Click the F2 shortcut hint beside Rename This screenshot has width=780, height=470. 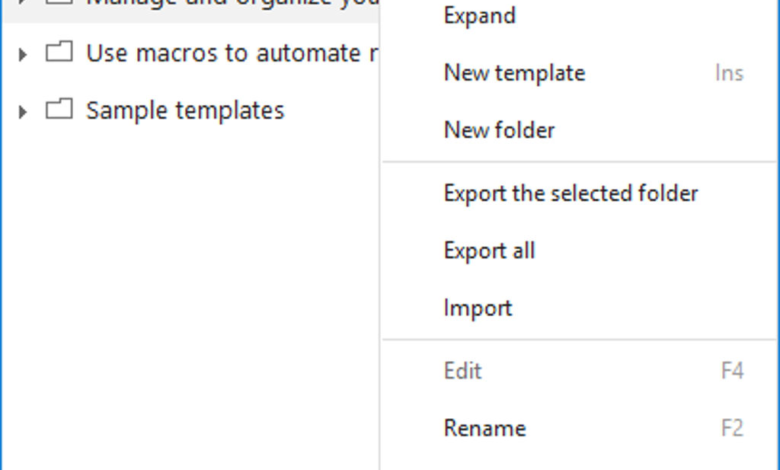pos(732,428)
